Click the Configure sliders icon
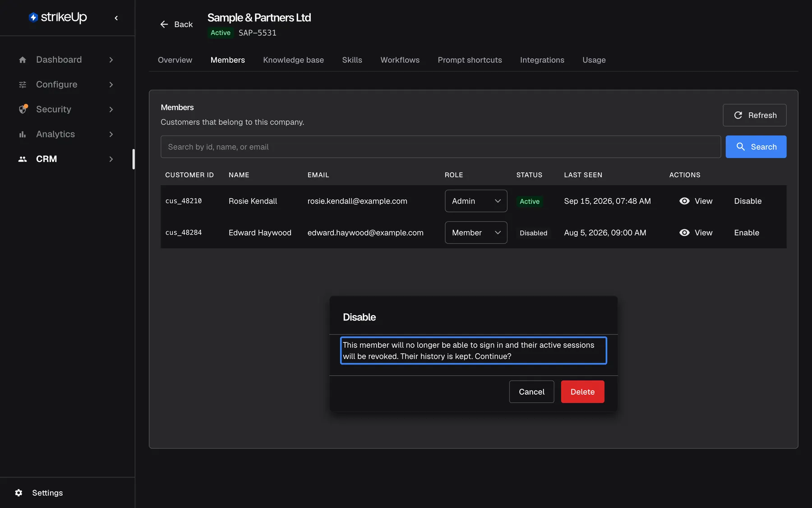812x508 pixels. click(x=23, y=85)
